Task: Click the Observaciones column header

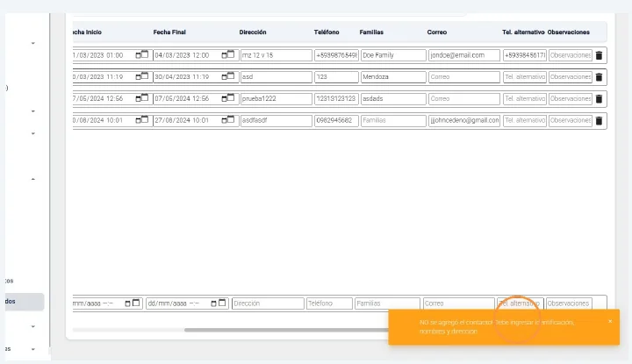Action: pos(568,32)
